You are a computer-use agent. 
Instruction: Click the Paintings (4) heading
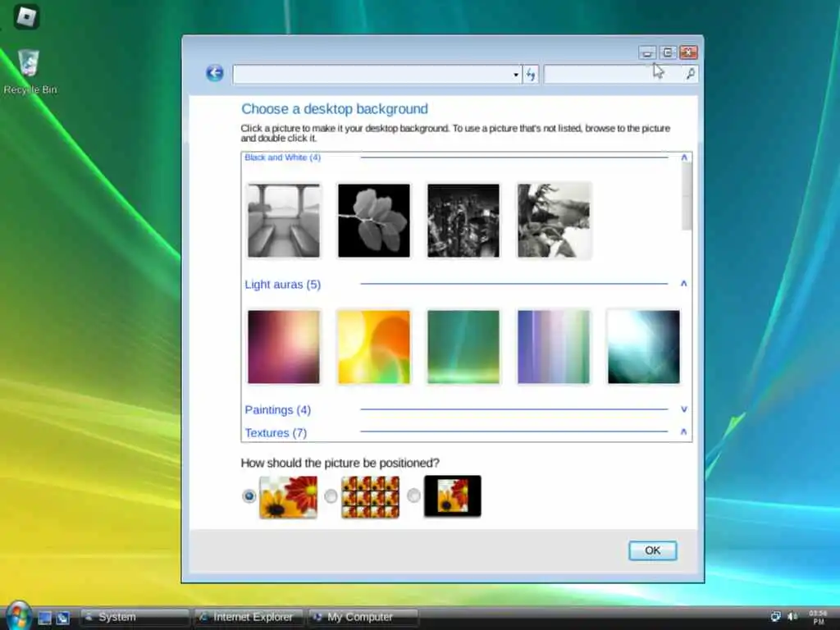pyautogui.click(x=277, y=410)
